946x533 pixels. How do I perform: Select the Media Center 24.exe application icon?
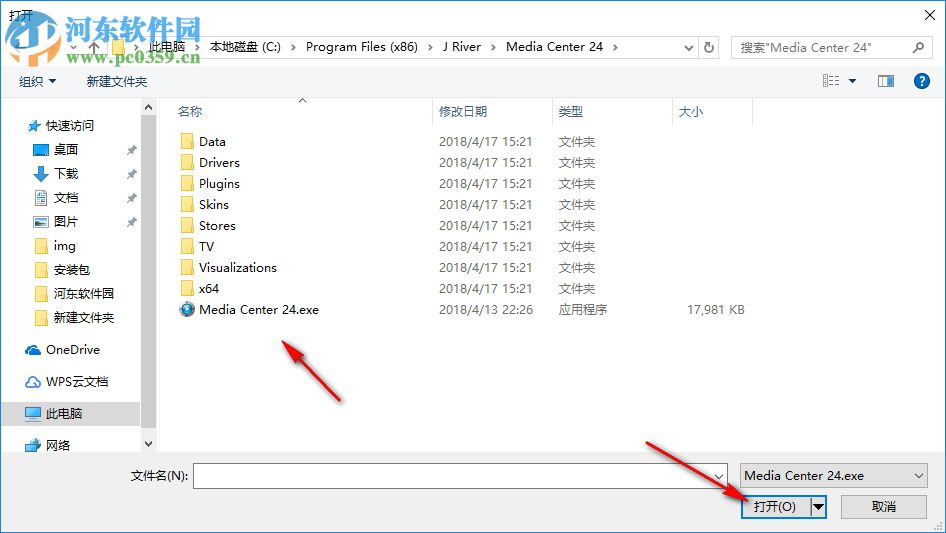[187, 310]
